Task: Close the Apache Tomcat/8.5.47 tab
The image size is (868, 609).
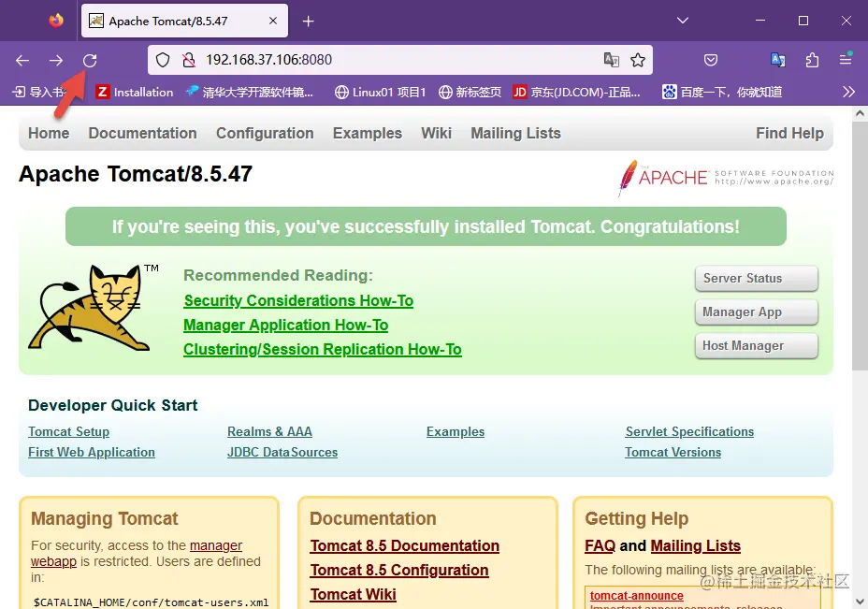Action: 273,21
